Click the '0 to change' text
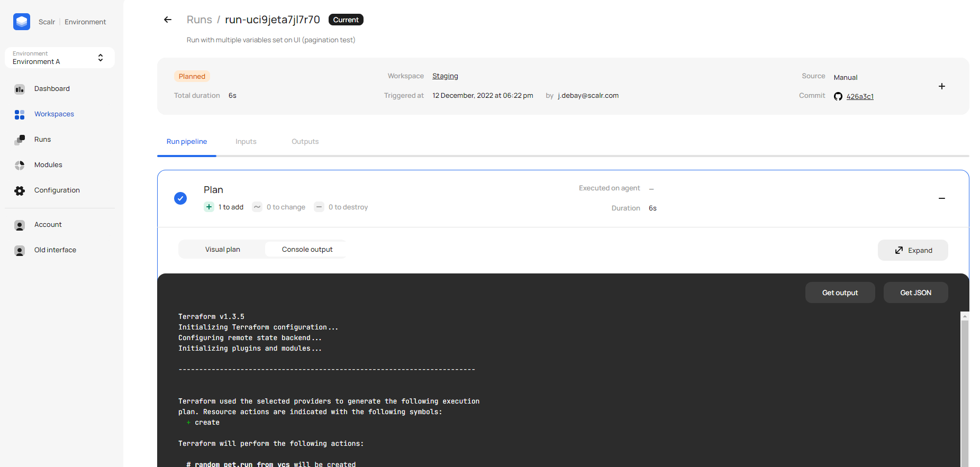Screen dimensions: 980x467 286,207
